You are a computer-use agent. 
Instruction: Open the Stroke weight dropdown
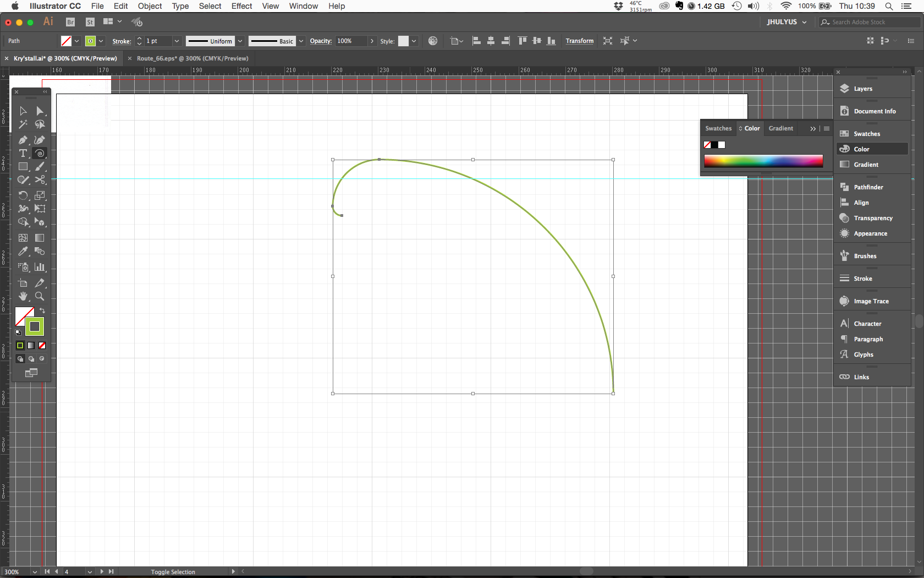coord(177,41)
